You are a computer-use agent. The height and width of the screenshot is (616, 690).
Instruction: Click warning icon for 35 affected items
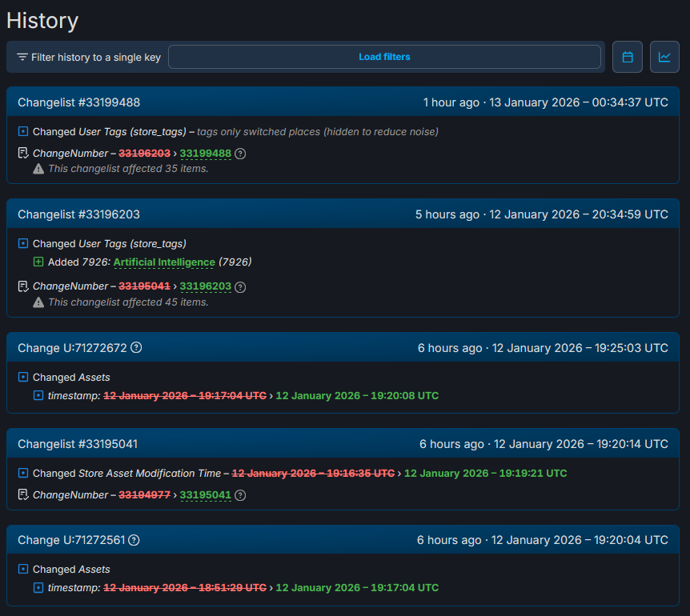click(x=38, y=169)
